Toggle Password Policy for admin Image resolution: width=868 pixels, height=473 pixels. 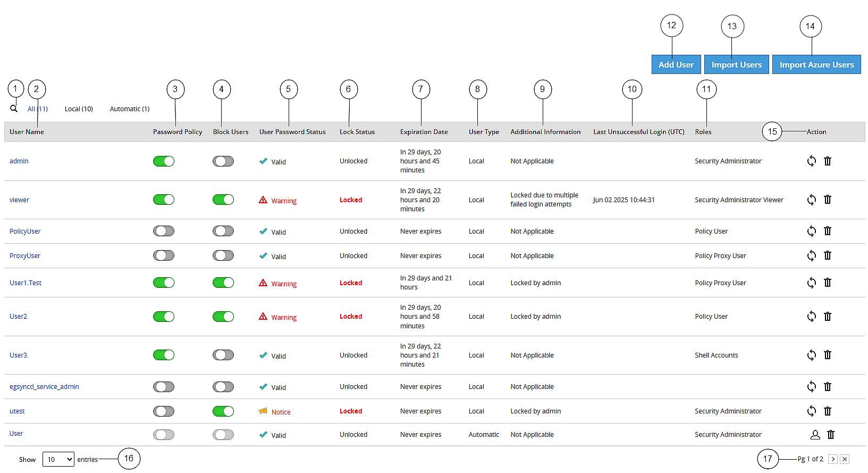pyautogui.click(x=164, y=161)
